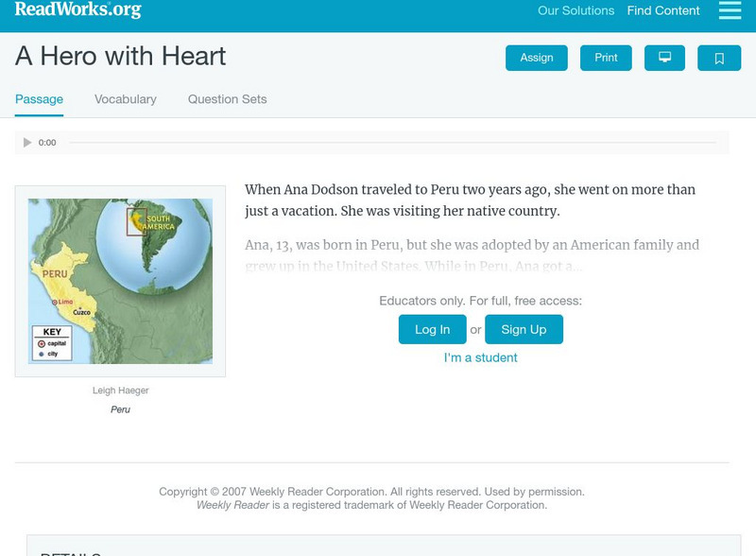Switch to the Vocabulary tab
Viewport: 756px width, 556px height.
click(126, 99)
